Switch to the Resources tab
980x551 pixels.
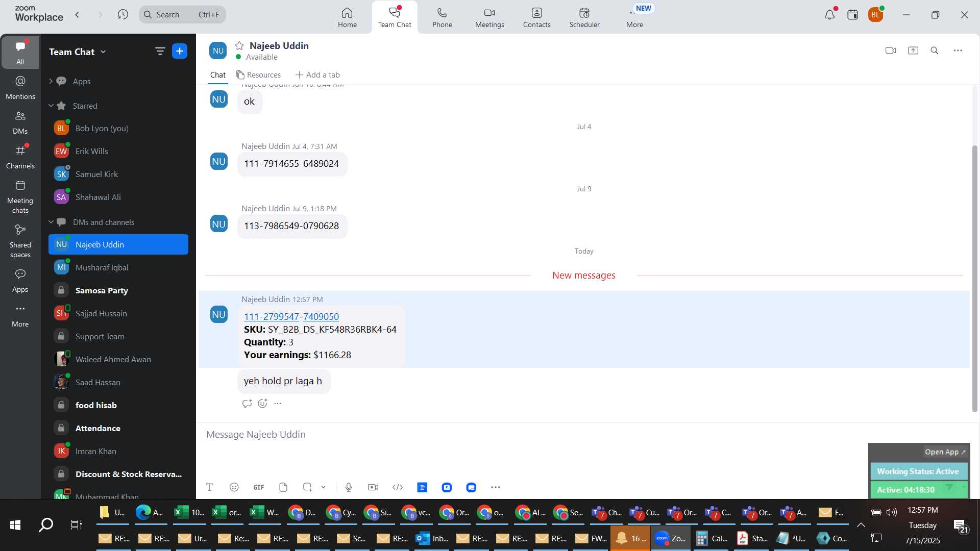(258, 75)
